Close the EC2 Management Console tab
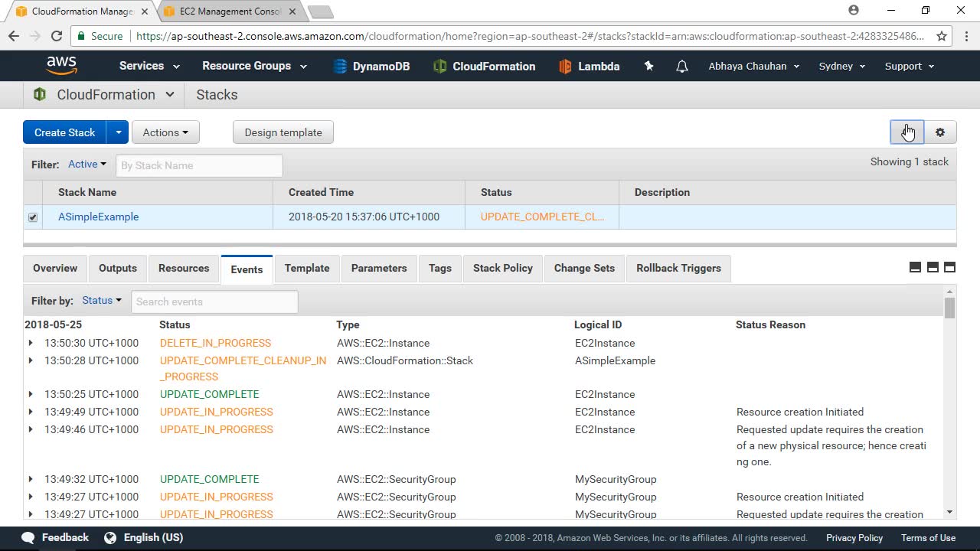980x551 pixels. pos(292,11)
